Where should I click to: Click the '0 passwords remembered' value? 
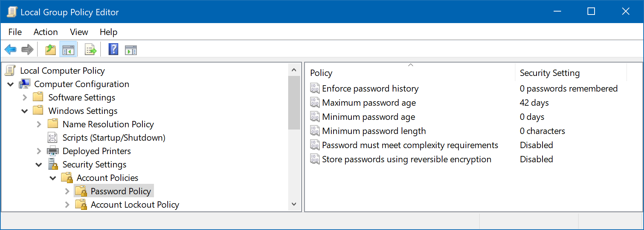tap(569, 89)
